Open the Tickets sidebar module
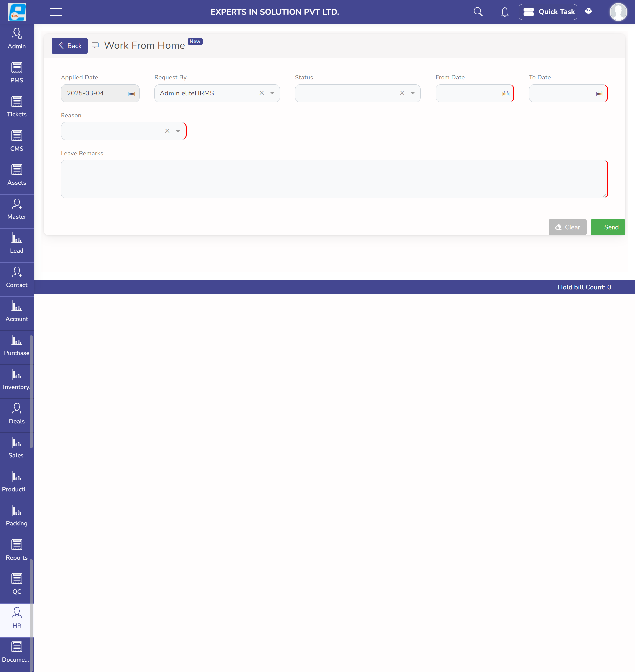This screenshot has height=672, width=635. pyautogui.click(x=17, y=108)
